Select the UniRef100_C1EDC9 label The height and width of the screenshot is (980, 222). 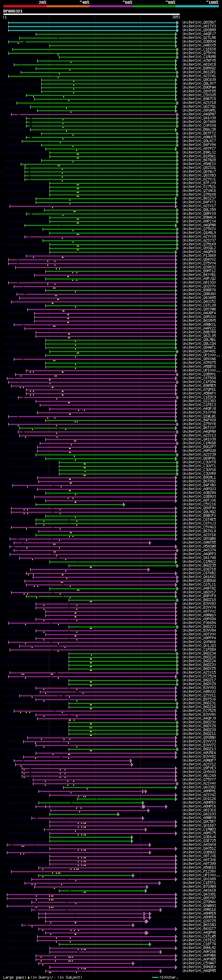click(x=199, y=397)
